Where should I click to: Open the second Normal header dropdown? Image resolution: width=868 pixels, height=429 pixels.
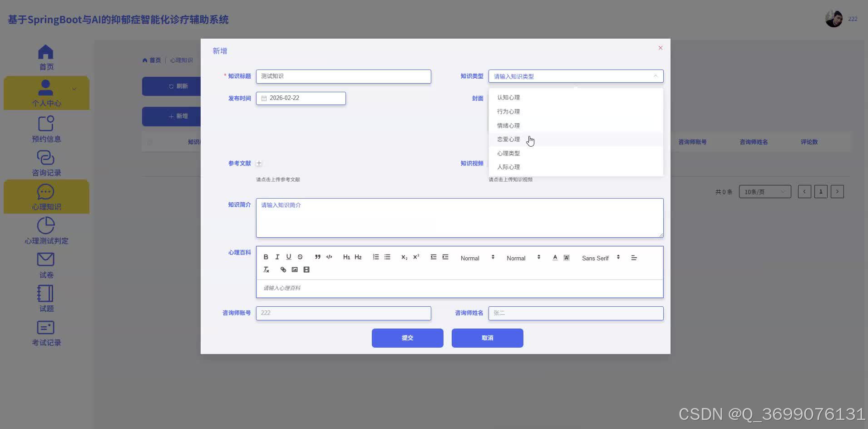point(523,258)
